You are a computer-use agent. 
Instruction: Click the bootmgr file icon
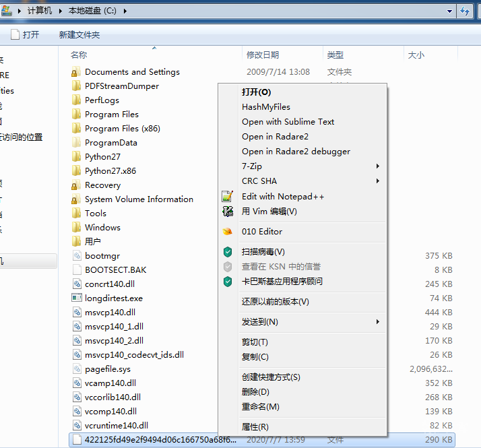[77, 255]
